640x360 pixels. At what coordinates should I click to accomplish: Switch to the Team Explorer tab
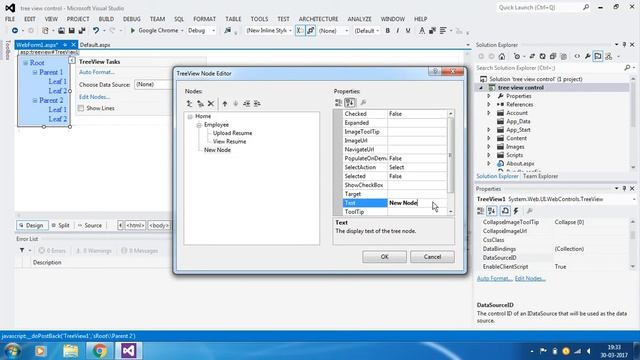[540, 176]
